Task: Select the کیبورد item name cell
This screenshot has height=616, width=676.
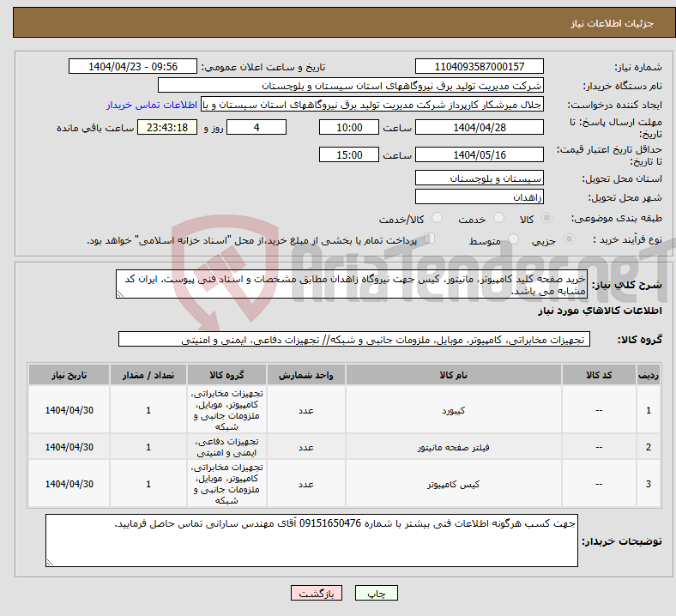Action: coord(454,410)
